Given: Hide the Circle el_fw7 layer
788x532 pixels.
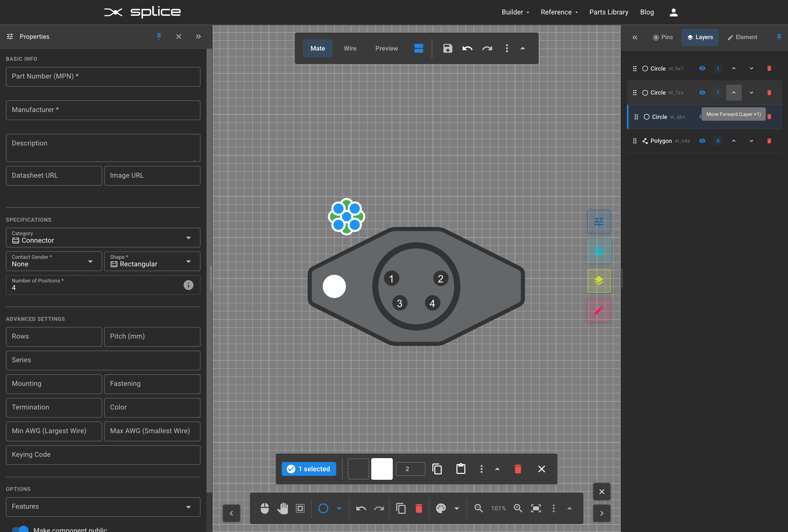Looking at the screenshot, I should (x=702, y=69).
